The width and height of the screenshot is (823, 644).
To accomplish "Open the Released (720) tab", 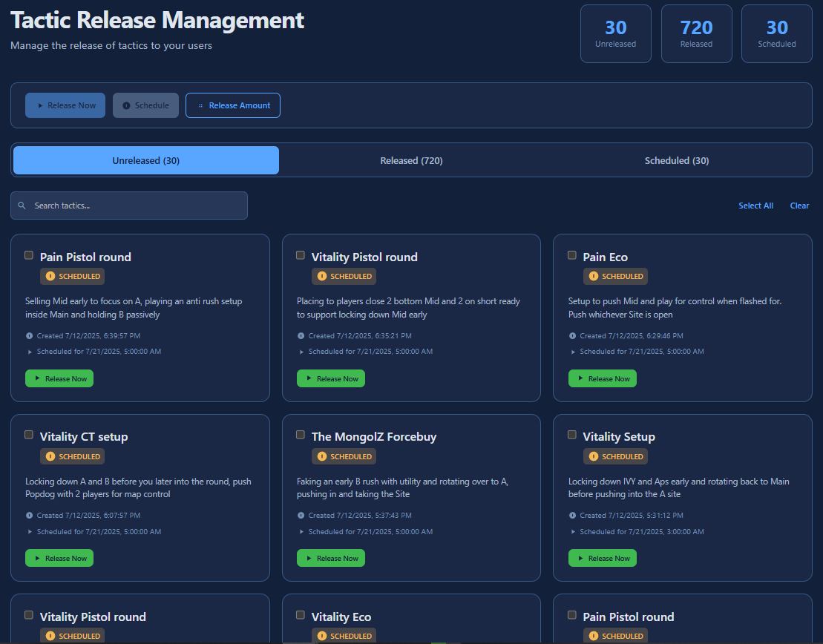I will (411, 160).
